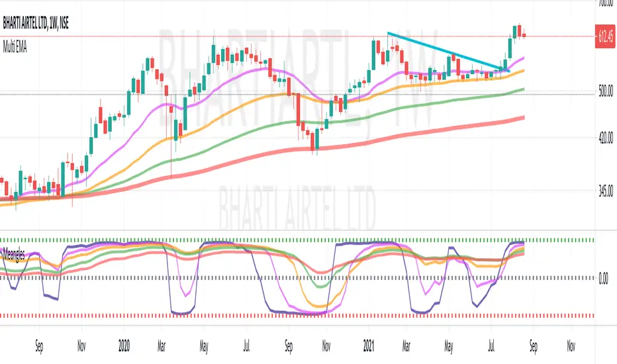Click the Nov label just before 2021
This screenshot has height=364, width=617.
coord(326,346)
